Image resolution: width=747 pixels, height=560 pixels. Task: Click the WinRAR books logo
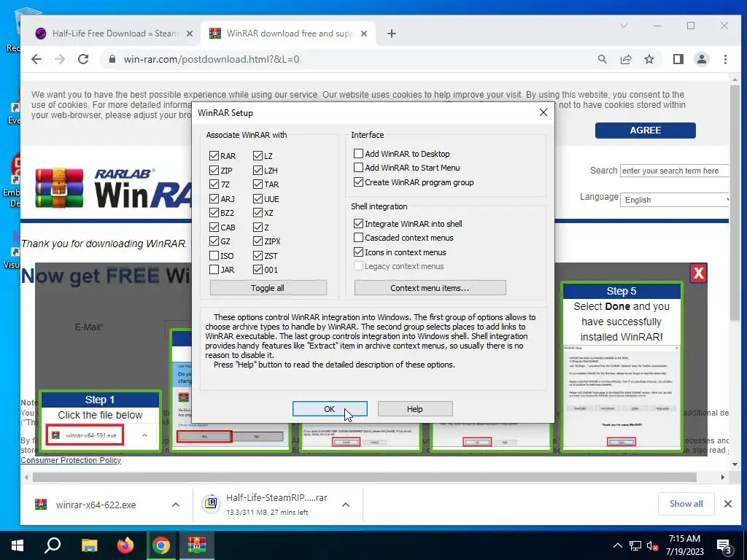tap(59, 187)
